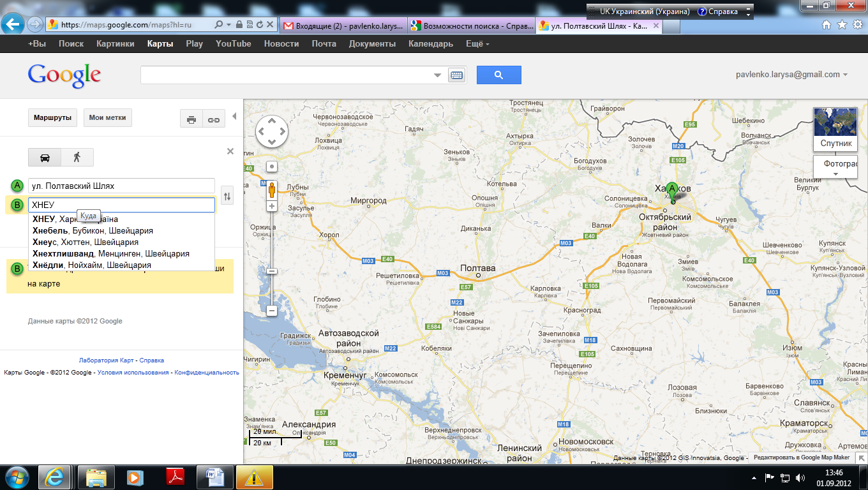
Task: Click Редактировать в Google Map Maker link
Action: pos(802,457)
